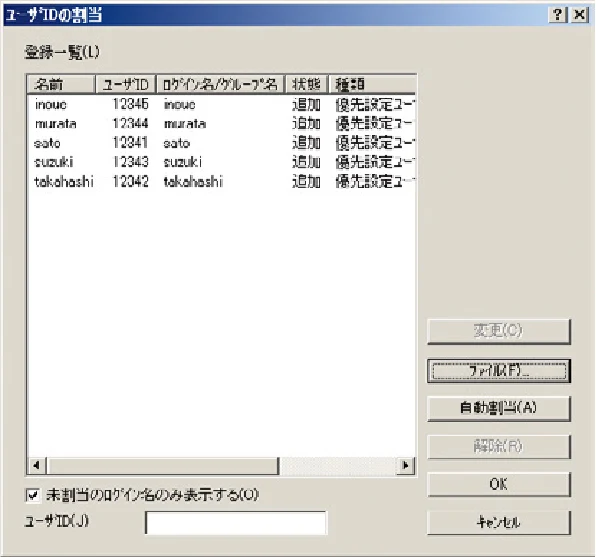Toggle 未割当のログイン名のみ表示する checkbox
The height and width of the screenshot is (557, 596).
pos(33,495)
